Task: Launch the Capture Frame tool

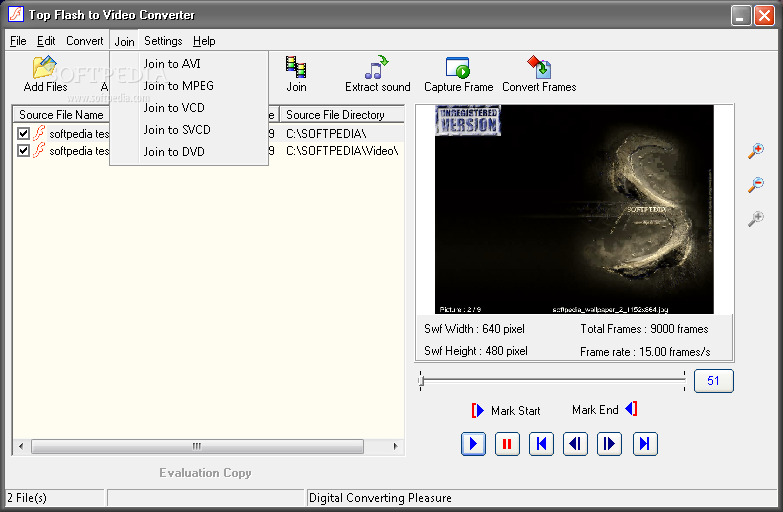Action: 458,74
